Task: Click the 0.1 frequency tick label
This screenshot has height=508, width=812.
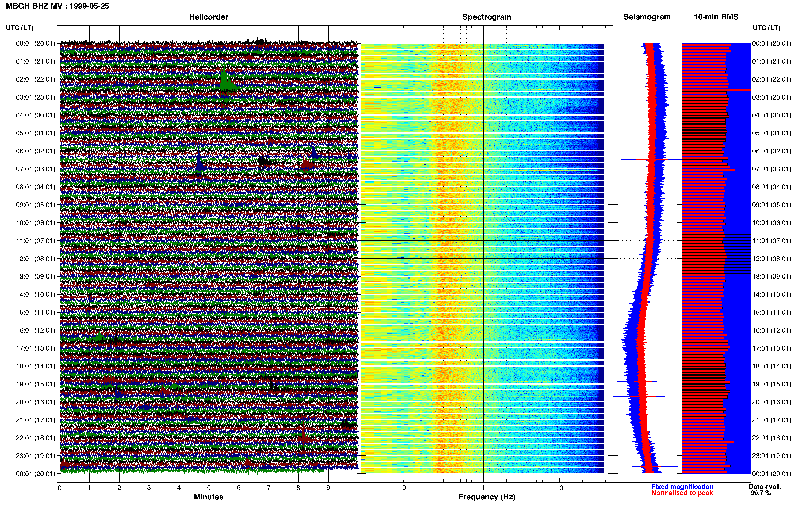Action: click(x=407, y=488)
